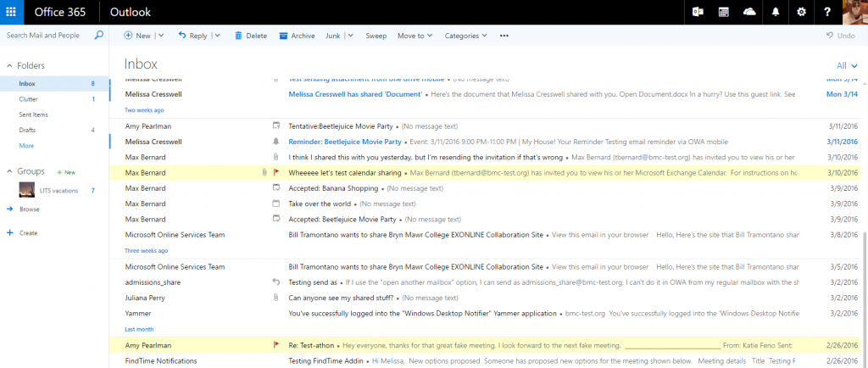Open Melissa Cresswell has shared 'Document' email

click(x=486, y=94)
